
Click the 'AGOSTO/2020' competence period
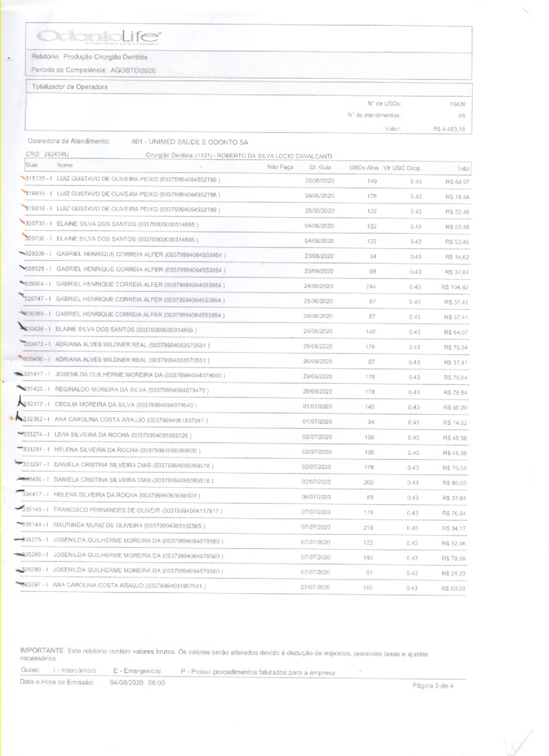click(133, 70)
